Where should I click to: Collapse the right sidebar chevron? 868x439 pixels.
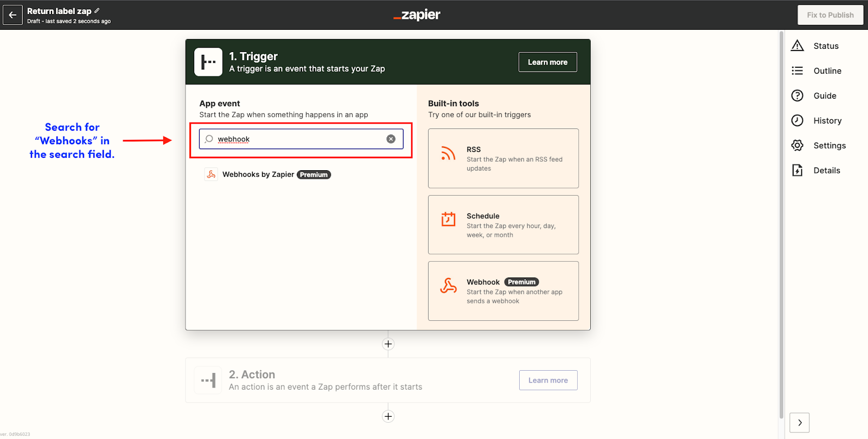point(800,423)
